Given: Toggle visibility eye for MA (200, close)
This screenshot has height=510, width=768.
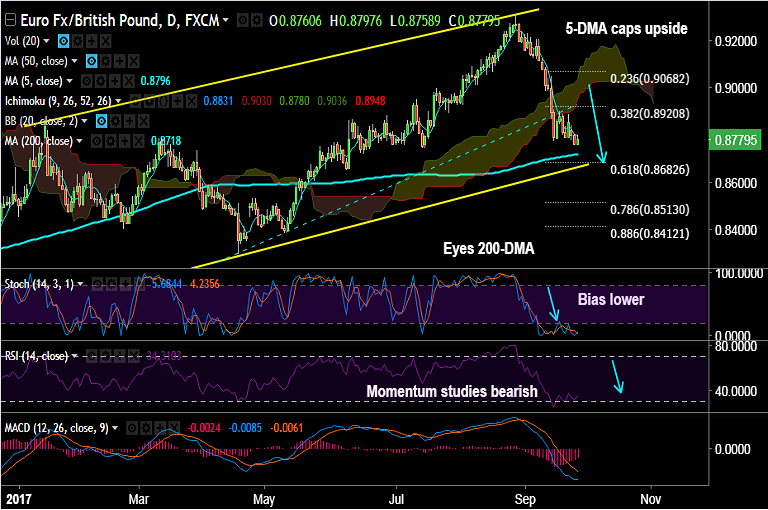Looking at the screenshot, I should 96,142.
